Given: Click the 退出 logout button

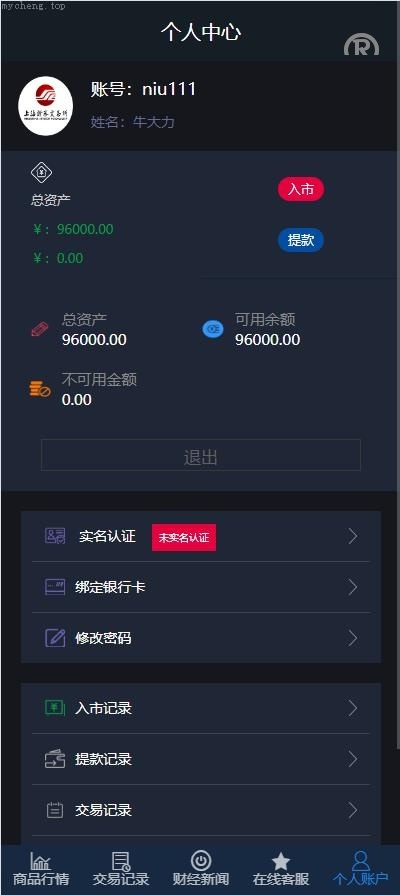Looking at the screenshot, I should pyautogui.click(x=201, y=455).
